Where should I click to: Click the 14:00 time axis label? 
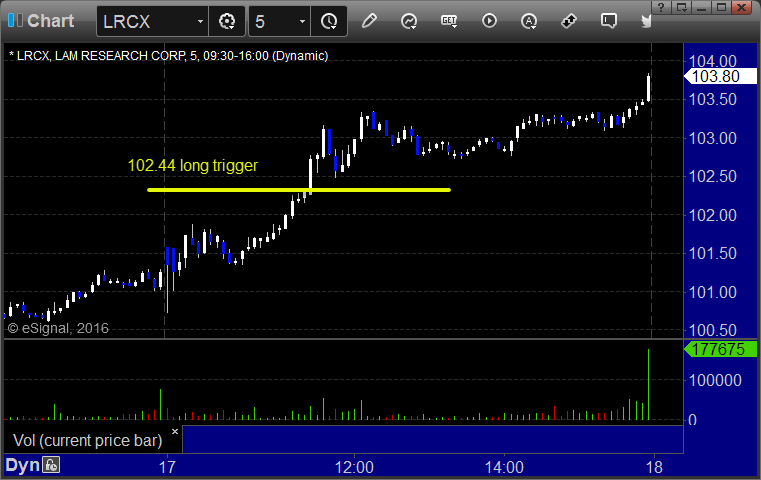504,467
